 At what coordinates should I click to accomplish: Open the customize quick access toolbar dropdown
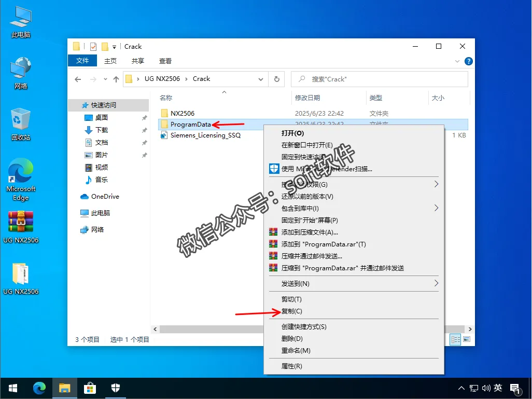click(x=115, y=47)
